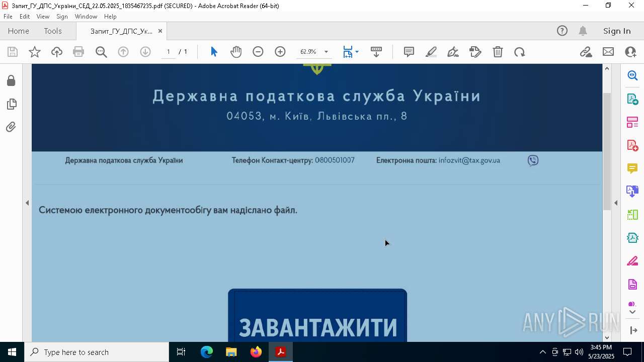
Task: Click the upload to cloud icon
Action: (57, 52)
